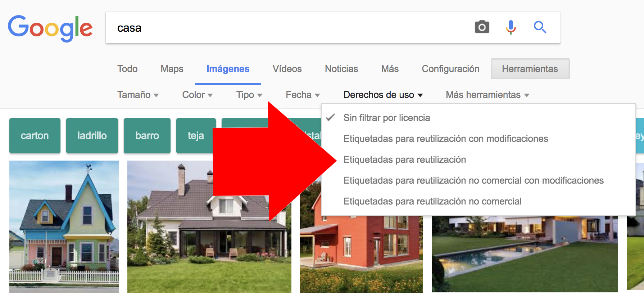Viewport: 644px width, 301px height.
Task: Open the Color filter dropdown
Action: click(x=197, y=95)
